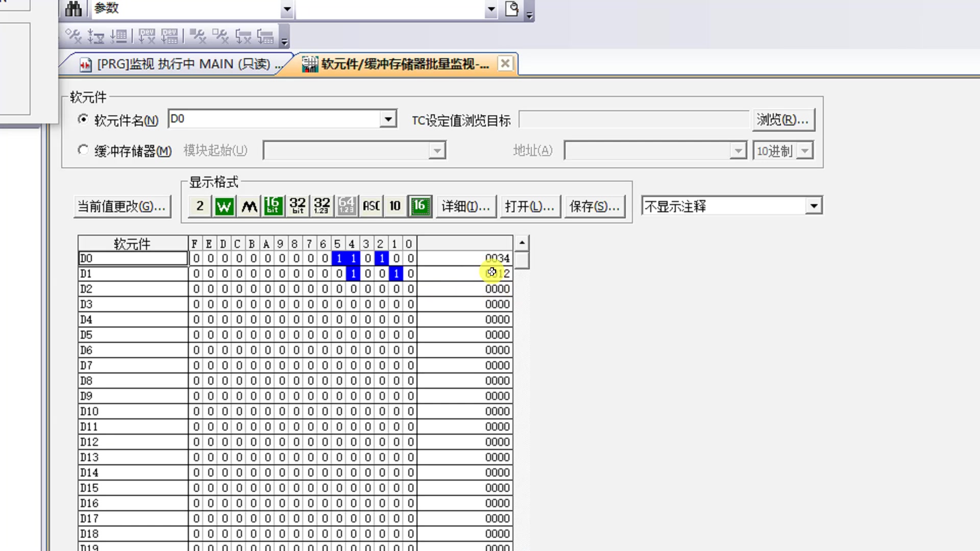Expand the device name D0 dropdown

click(x=388, y=119)
